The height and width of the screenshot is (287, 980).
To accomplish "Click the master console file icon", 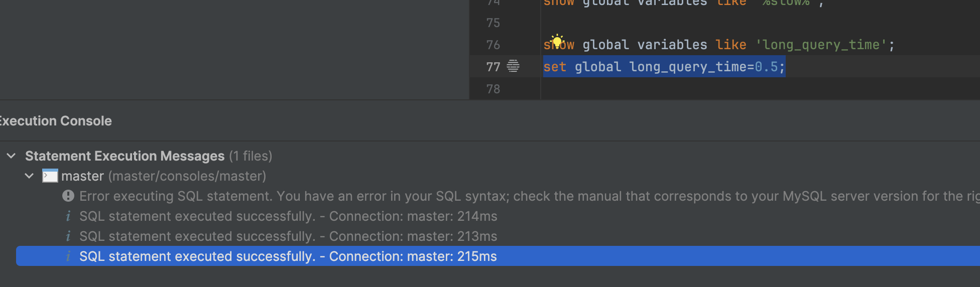I will 50,176.
